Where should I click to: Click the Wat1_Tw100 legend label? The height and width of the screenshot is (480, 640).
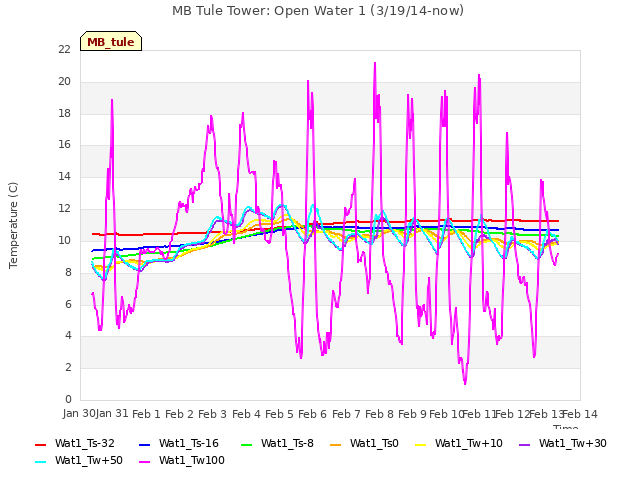pyautogui.click(x=192, y=461)
